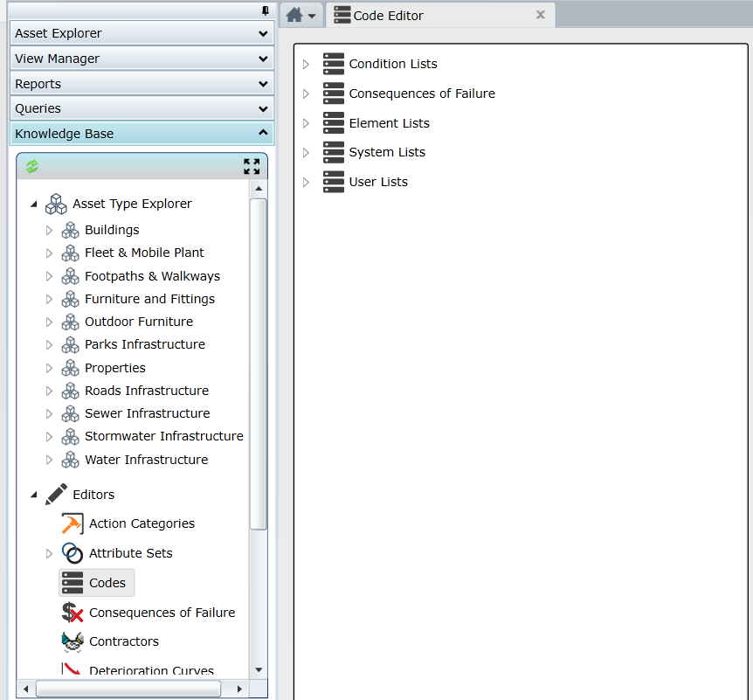
Task: Click the pin icon atop the sidebar
Action: [265, 10]
